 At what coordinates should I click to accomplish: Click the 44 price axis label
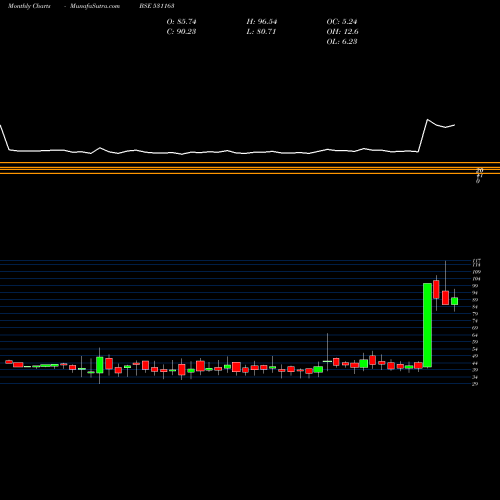pos(475,363)
